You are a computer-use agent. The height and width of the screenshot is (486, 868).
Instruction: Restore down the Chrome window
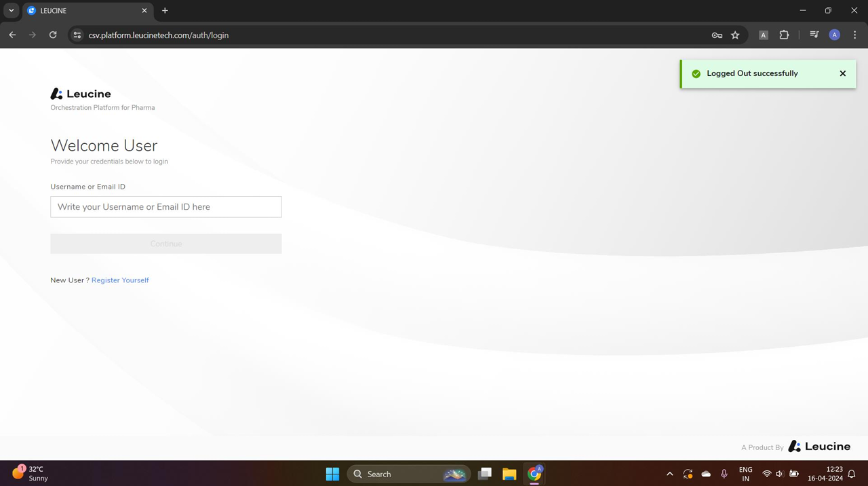pos(828,11)
